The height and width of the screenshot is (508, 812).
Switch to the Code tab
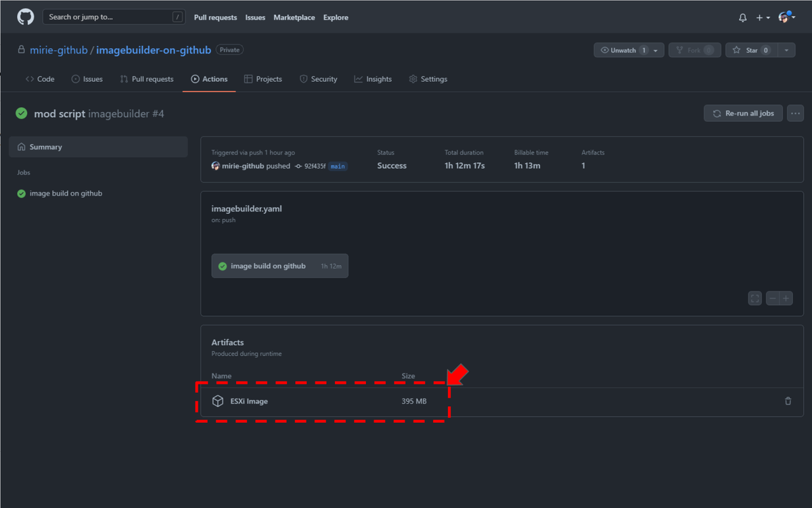tap(40, 79)
